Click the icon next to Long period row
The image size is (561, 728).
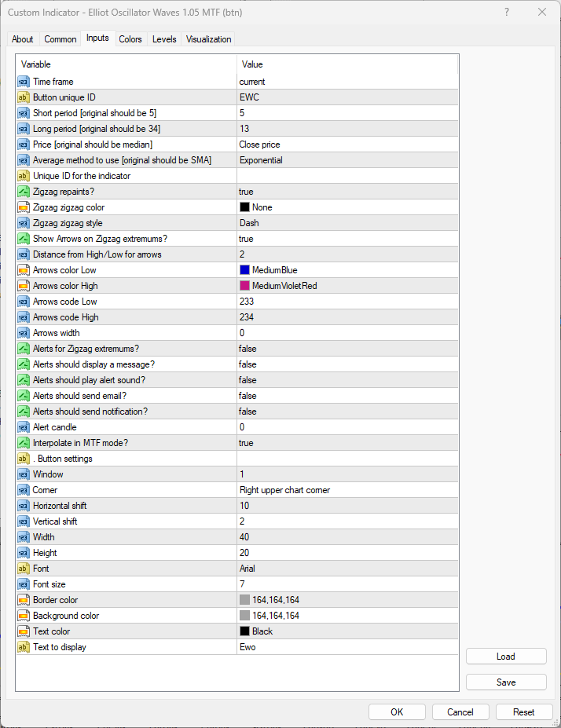(x=24, y=129)
